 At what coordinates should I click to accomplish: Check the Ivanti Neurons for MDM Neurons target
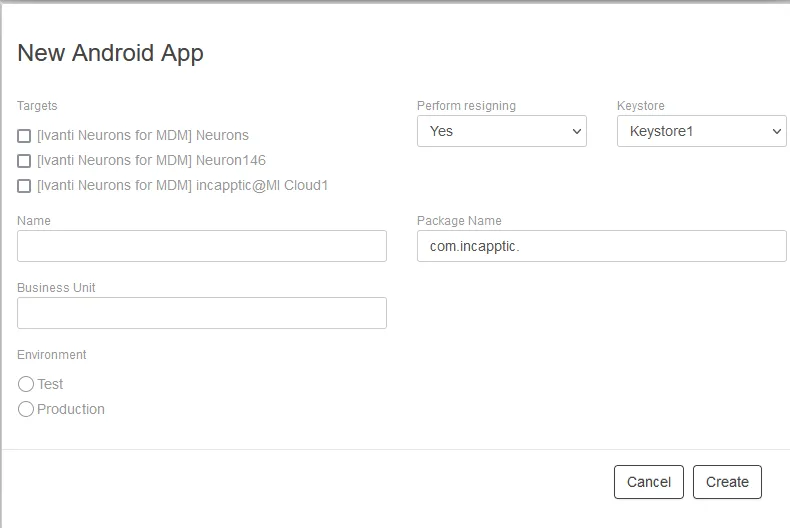pyautogui.click(x=24, y=136)
